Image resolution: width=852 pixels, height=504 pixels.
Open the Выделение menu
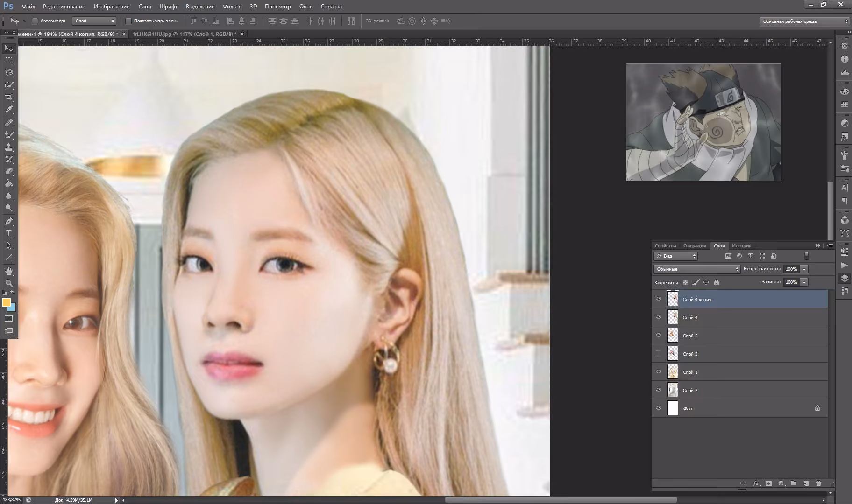(x=200, y=7)
